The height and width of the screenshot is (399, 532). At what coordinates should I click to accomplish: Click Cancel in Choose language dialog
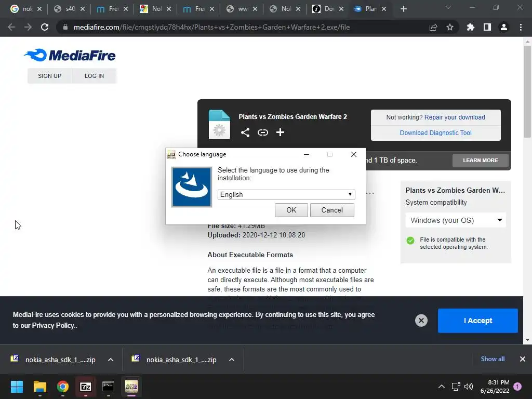[332, 210]
